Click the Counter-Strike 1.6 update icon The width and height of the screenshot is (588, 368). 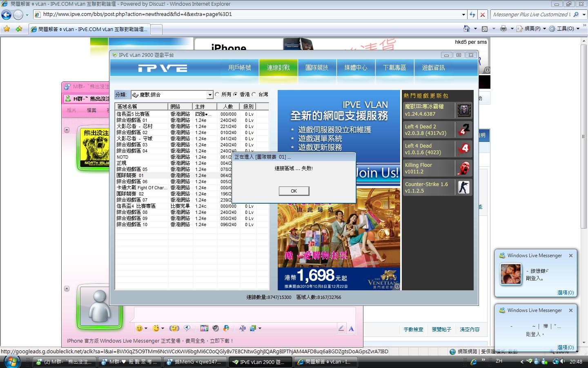click(464, 187)
